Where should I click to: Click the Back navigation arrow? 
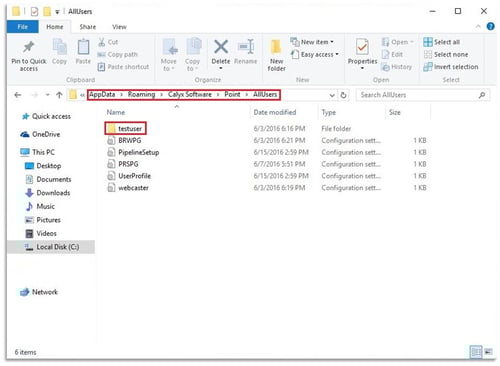click(x=18, y=95)
